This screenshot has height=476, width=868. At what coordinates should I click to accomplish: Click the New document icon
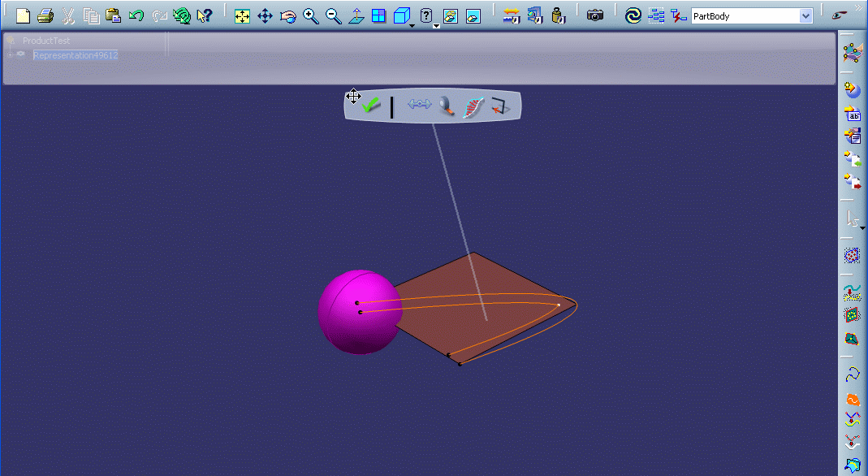coord(23,15)
